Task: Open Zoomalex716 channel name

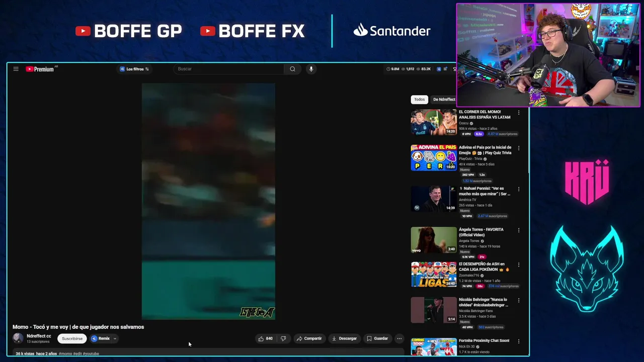Action: point(470,276)
